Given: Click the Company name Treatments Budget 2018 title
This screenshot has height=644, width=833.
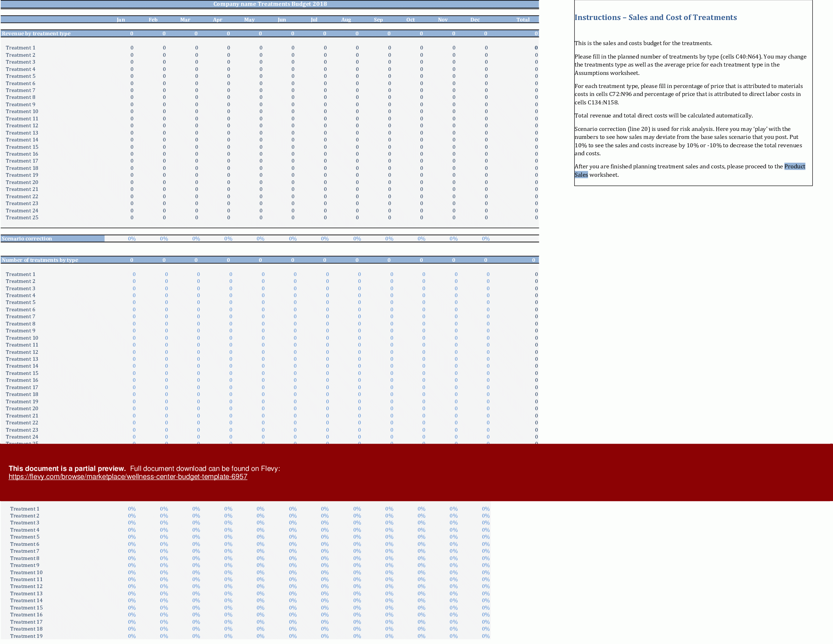Looking at the screenshot, I should point(270,4).
